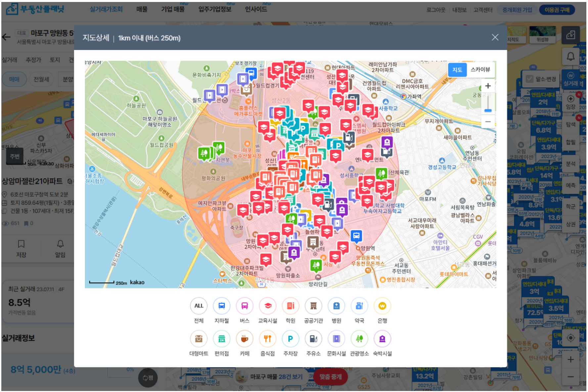
Task: Zoom in the background map with plus
Action: (x=571, y=360)
